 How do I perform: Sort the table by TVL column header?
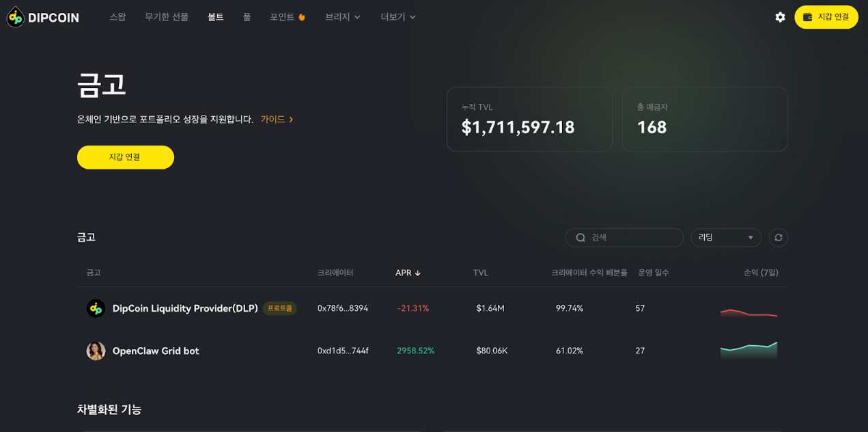pos(481,273)
